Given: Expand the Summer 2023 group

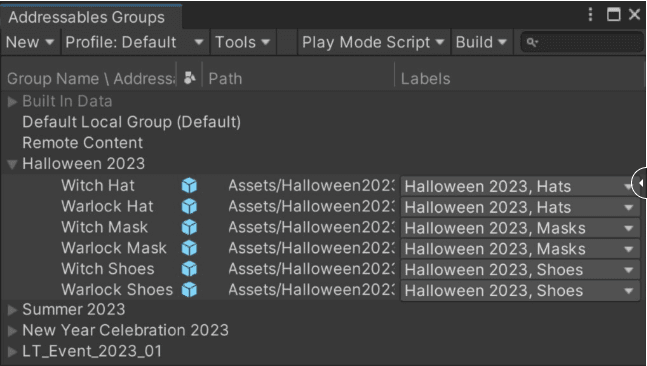Looking at the screenshot, I should point(12,310).
